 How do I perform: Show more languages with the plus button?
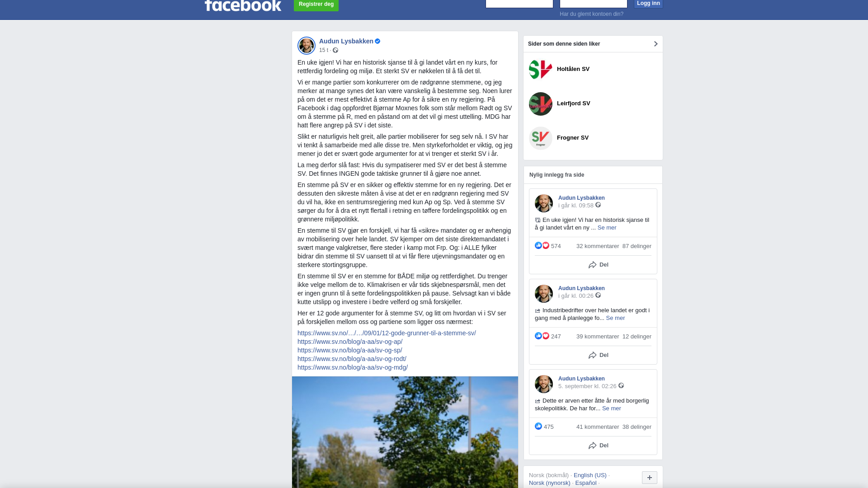tap(650, 478)
